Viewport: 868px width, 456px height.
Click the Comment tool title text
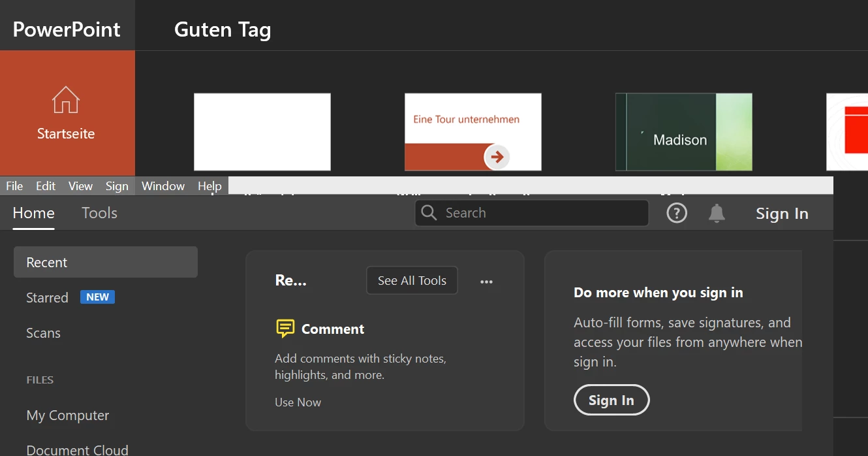(333, 329)
